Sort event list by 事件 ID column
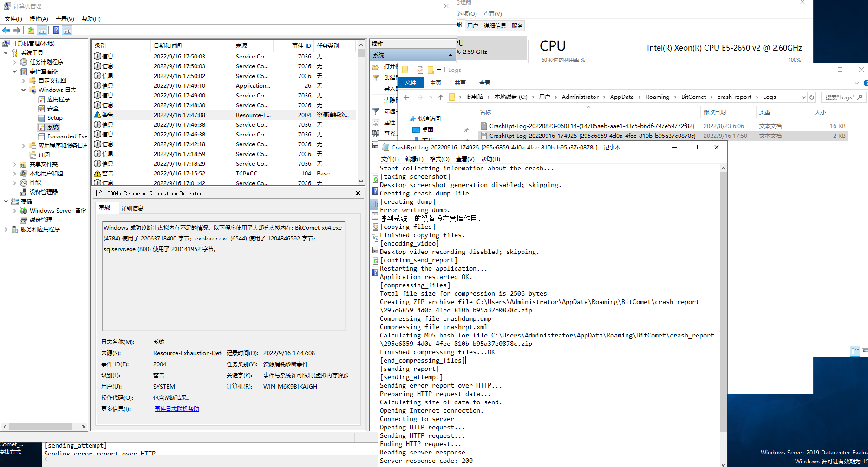The height and width of the screenshot is (467, 868). (x=293, y=45)
